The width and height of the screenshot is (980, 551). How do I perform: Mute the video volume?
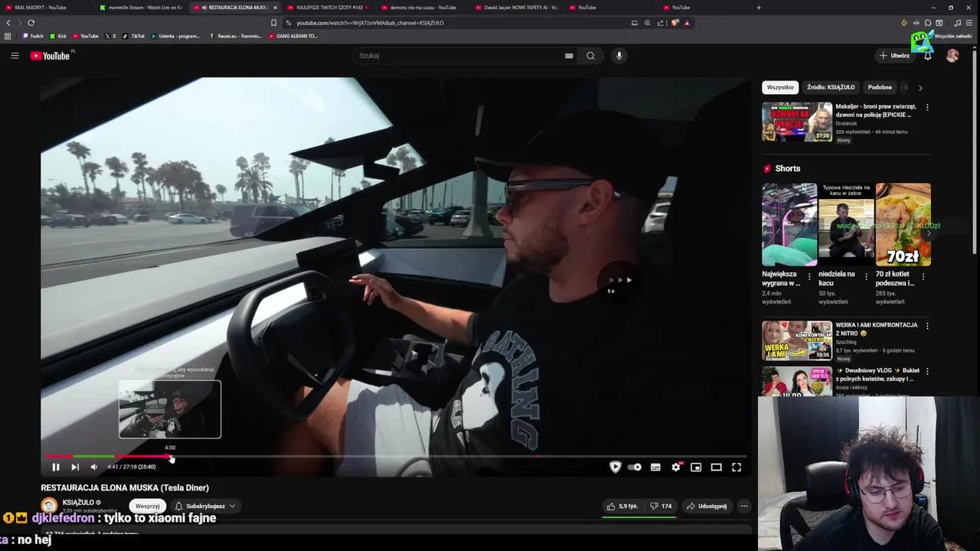(x=94, y=467)
